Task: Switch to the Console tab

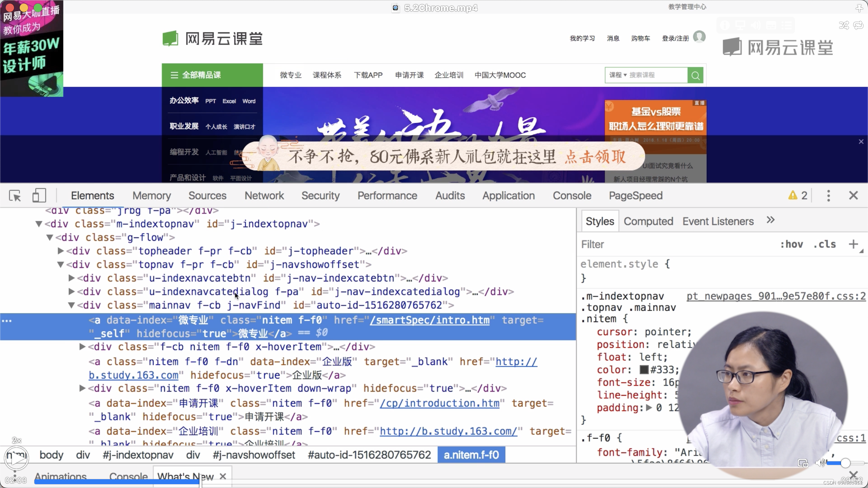Action: point(572,196)
